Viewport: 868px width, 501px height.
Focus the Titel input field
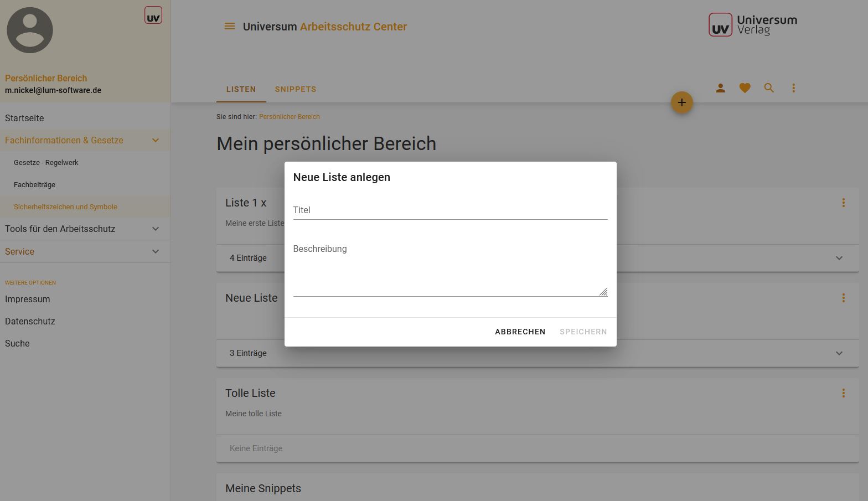point(450,210)
